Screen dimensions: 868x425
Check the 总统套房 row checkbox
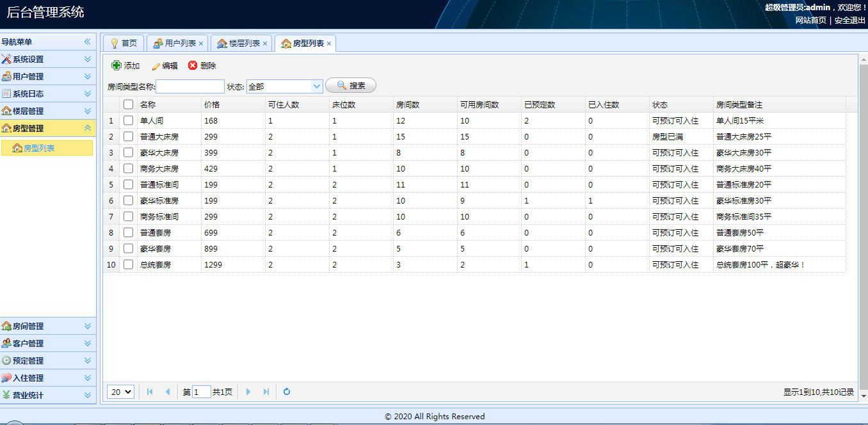pos(129,264)
